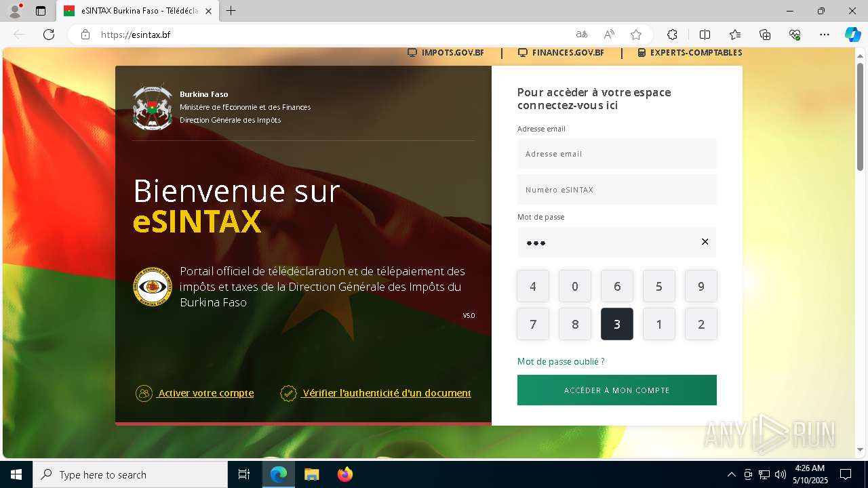The width and height of the screenshot is (868, 488).
Task: Click the document verification checkmark icon
Action: point(288,393)
